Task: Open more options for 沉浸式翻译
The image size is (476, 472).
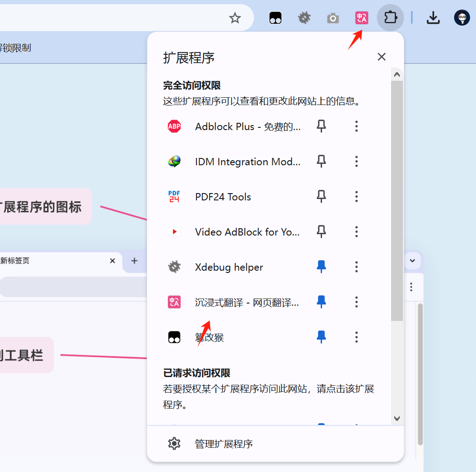Action: [x=356, y=302]
